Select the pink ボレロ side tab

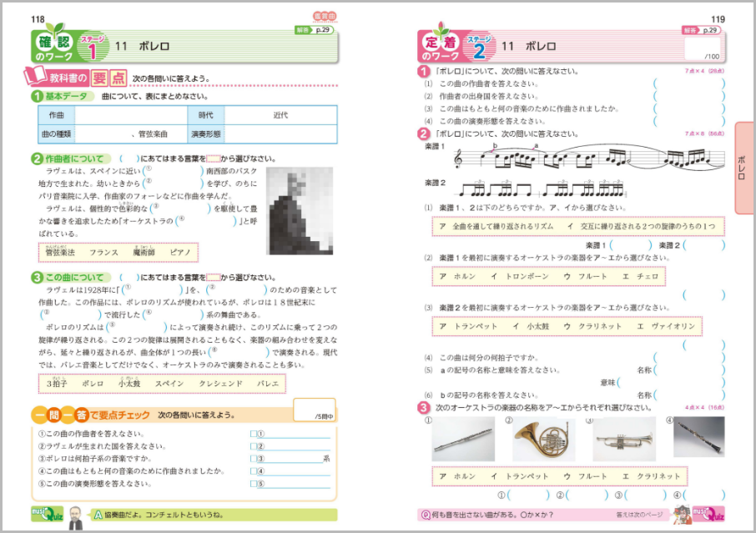[744, 168]
